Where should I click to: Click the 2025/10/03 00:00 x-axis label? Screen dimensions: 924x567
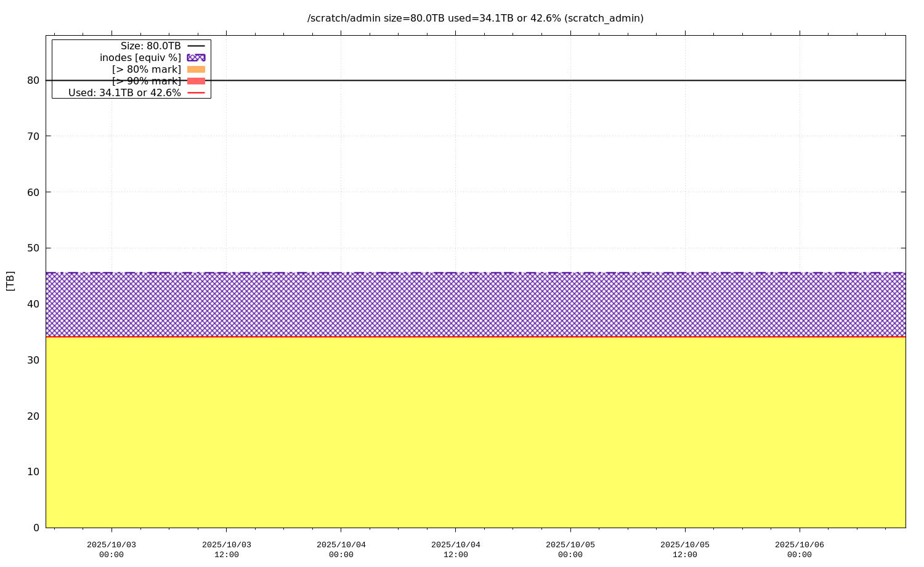[x=111, y=549]
